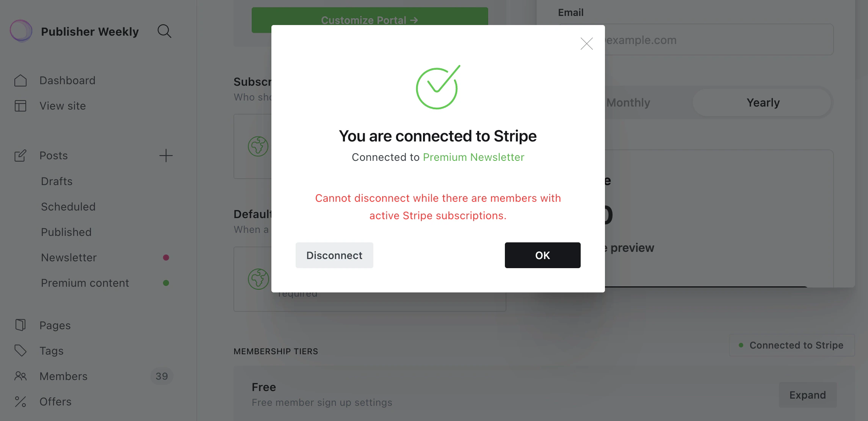The height and width of the screenshot is (421, 868).
Task: Open the Premium content view
Action: pyautogui.click(x=85, y=283)
